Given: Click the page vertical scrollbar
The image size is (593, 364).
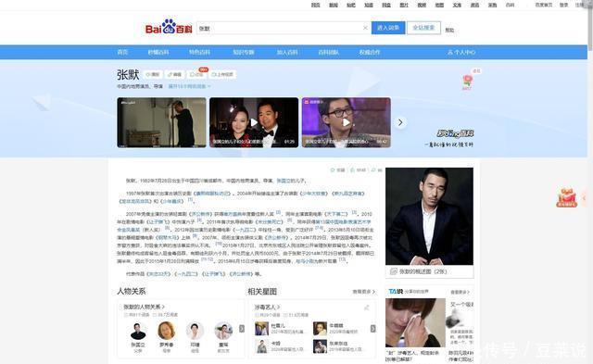Looking at the screenshot, I should tap(590, 182).
